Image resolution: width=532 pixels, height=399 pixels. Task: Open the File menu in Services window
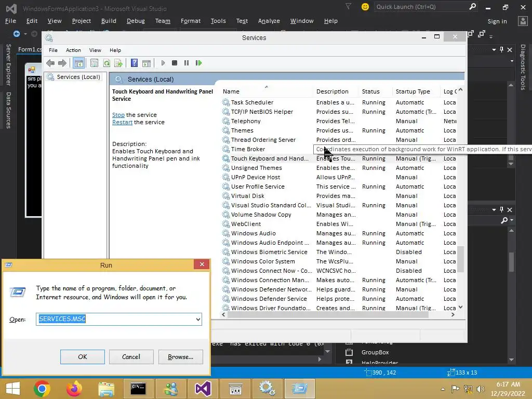coord(54,50)
